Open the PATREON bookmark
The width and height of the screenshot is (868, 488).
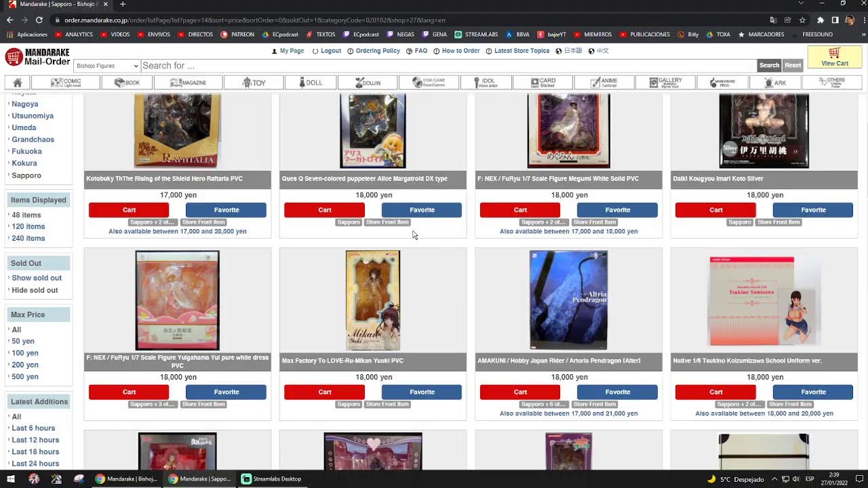click(238, 35)
